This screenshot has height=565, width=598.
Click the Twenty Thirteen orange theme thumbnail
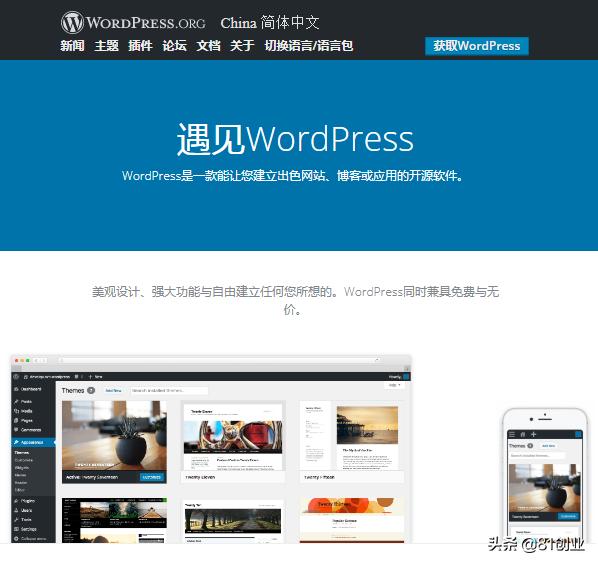click(x=352, y=520)
